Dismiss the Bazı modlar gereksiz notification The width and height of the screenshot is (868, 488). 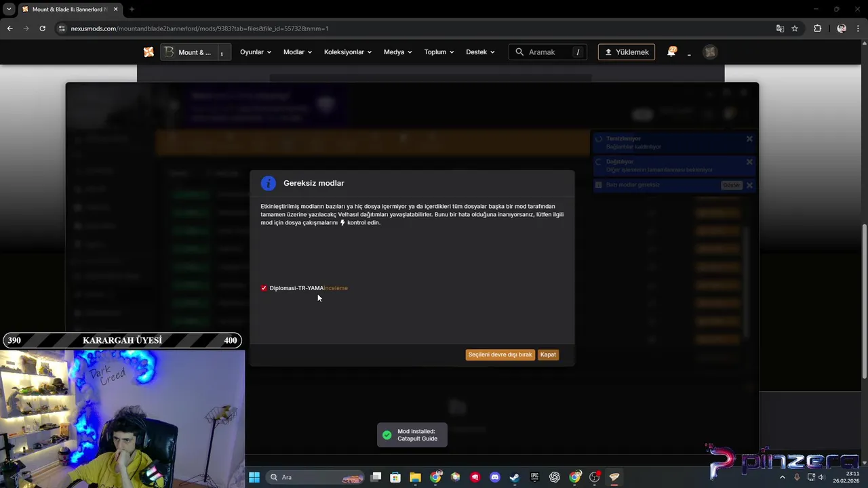(x=749, y=185)
